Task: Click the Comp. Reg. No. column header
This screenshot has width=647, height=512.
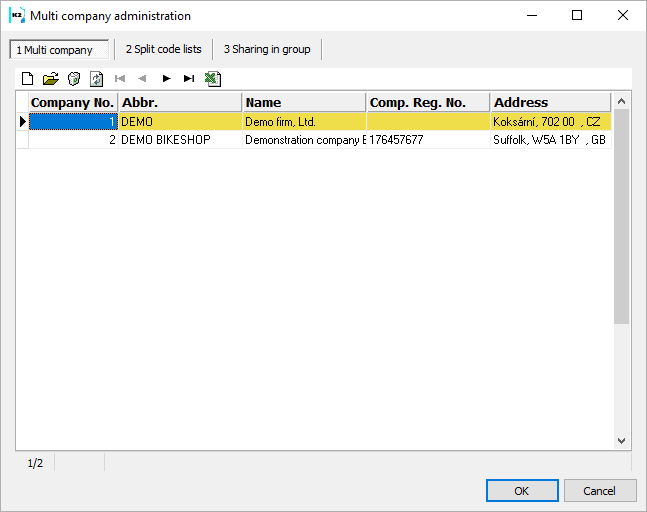Action: click(428, 102)
